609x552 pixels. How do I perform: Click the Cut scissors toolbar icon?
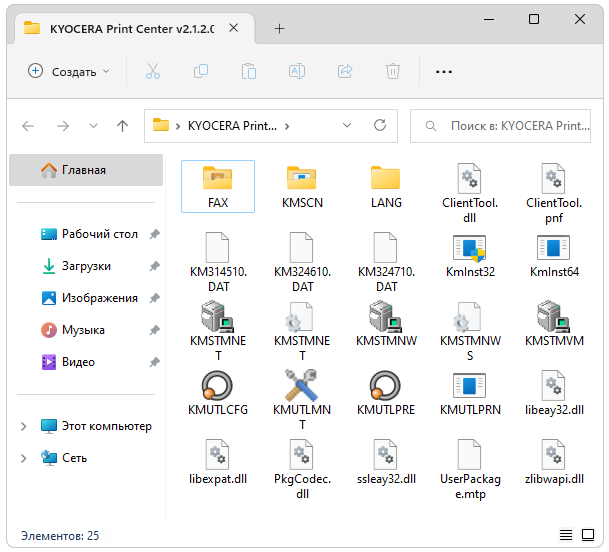[153, 71]
